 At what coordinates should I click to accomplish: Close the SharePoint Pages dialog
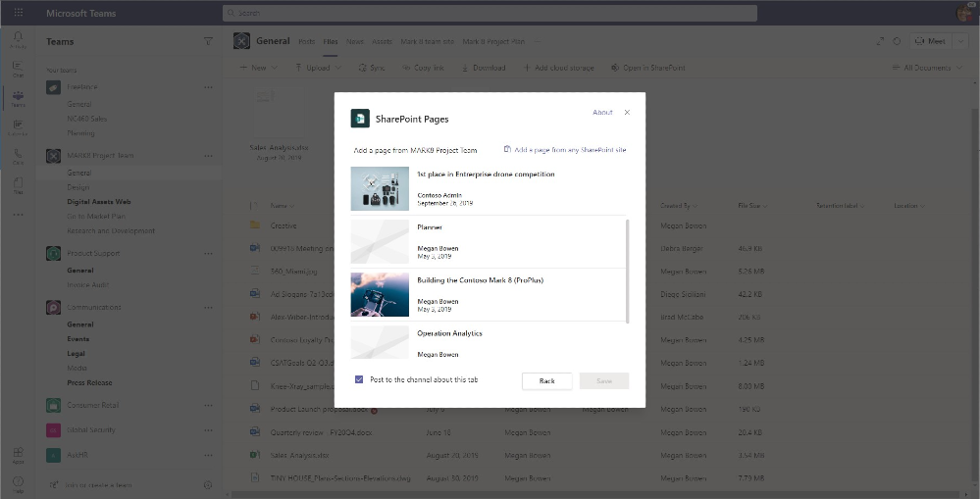pyautogui.click(x=627, y=113)
